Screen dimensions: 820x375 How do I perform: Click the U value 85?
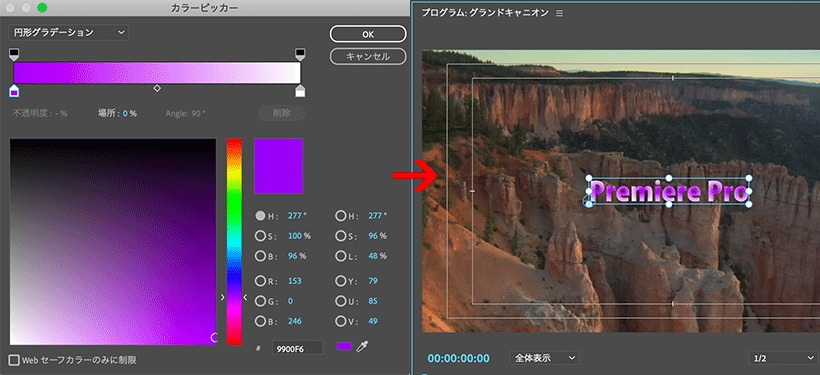372,301
